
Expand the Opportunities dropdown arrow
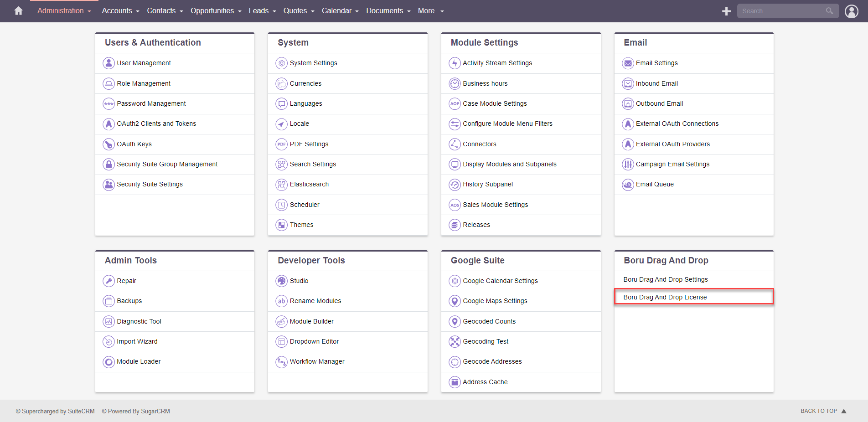240,11
